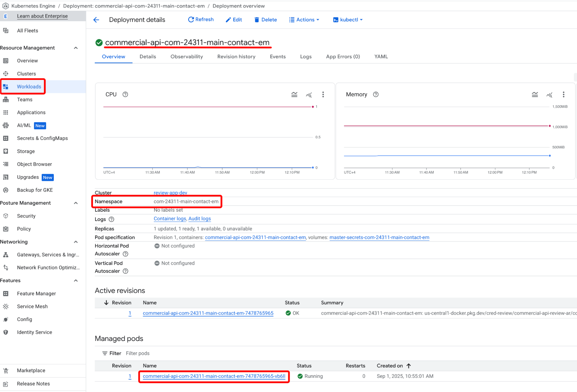Click the CPU help question mark icon

tap(125, 94)
